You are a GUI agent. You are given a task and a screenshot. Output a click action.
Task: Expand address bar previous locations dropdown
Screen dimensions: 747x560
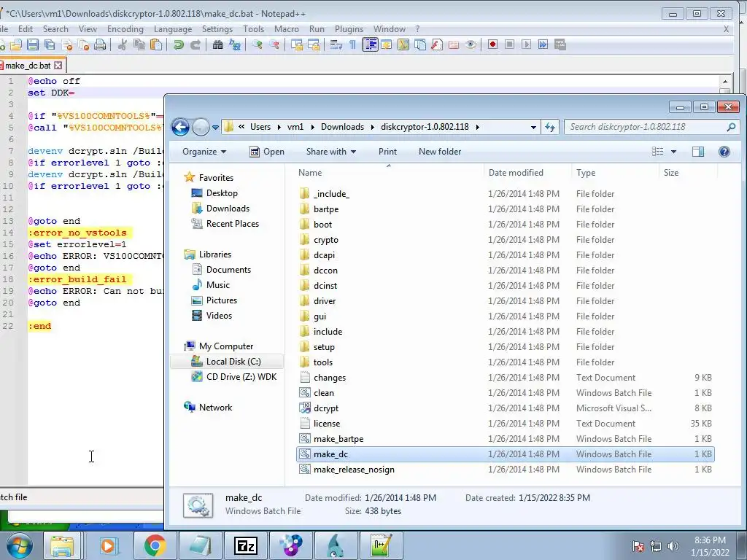pyautogui.click(x=533, y=127)
